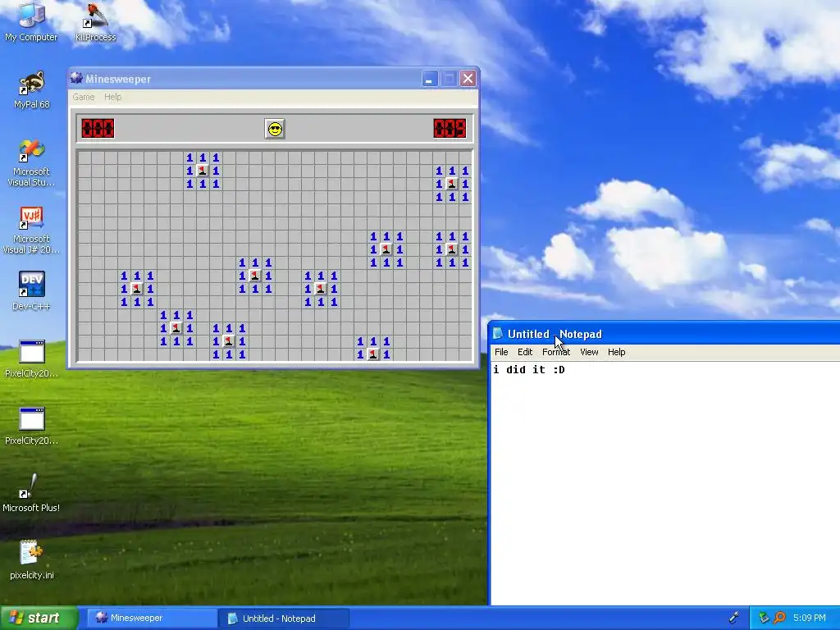The image size is (840, 630).
Task: Minimize the Minesweeper window
Action: pos(430,79)
